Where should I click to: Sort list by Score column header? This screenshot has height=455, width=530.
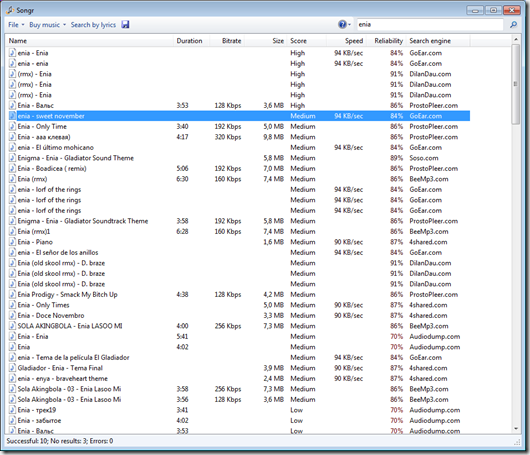coord(307,41)
